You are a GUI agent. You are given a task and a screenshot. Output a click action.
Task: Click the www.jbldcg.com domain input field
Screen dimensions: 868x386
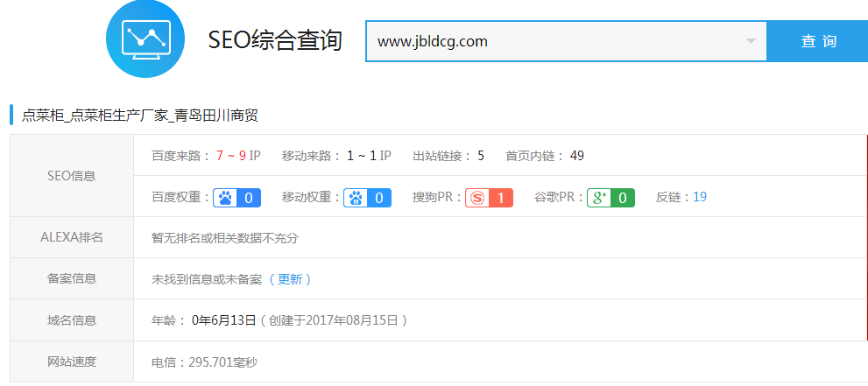point(552,41)
